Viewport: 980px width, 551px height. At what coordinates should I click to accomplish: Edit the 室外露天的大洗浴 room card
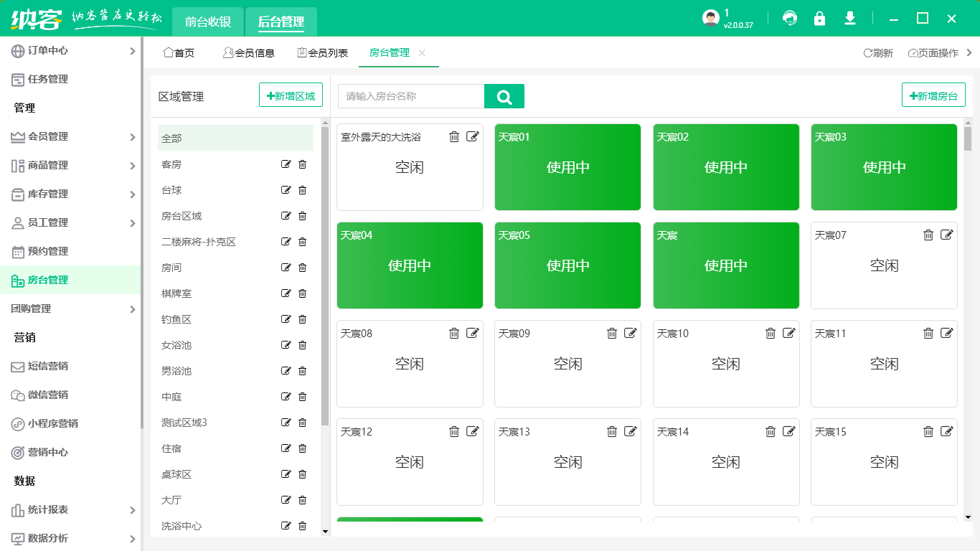472,137
